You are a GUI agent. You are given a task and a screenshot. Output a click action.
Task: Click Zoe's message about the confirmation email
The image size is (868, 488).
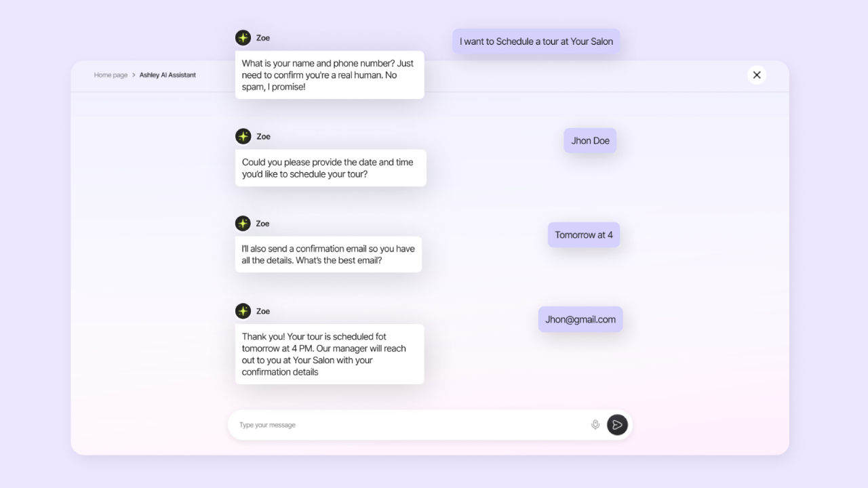[328, 254]
